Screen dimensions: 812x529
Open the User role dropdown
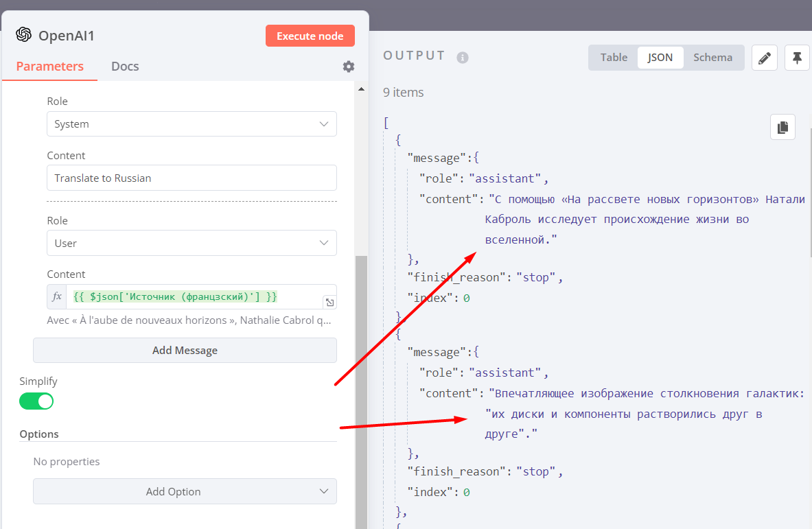(192, 243)
